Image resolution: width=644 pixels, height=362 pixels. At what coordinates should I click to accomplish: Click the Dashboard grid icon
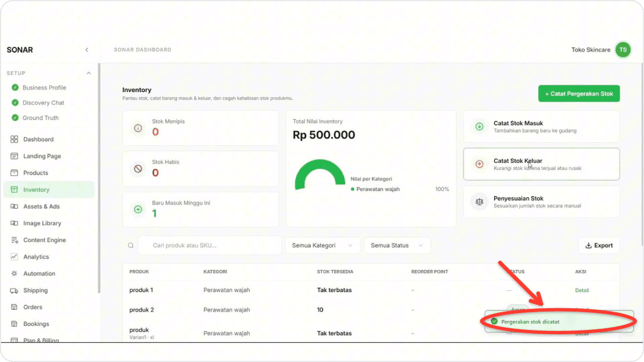14,139
